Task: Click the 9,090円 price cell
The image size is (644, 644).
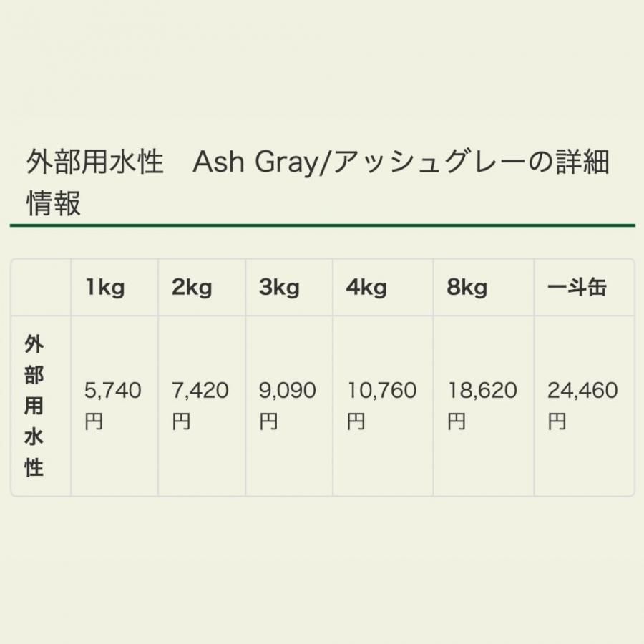Action: click(x=289, y=406)
